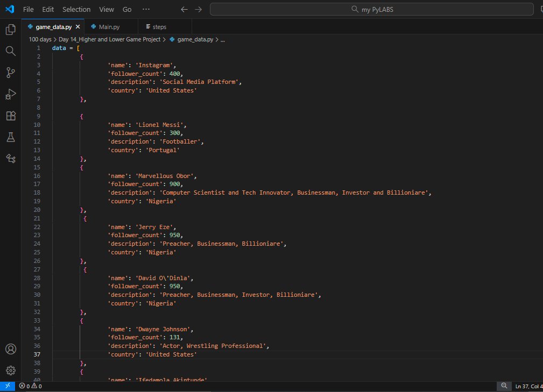Go back with the left arrow
Screen dimensions: 543x392
(x=184, y=9)
